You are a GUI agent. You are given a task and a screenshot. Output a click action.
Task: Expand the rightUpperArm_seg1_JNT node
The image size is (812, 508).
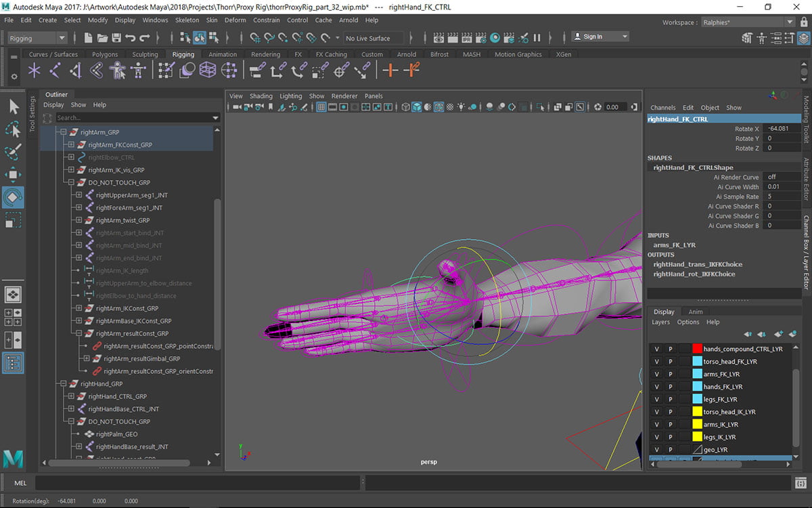click(78, 195)
